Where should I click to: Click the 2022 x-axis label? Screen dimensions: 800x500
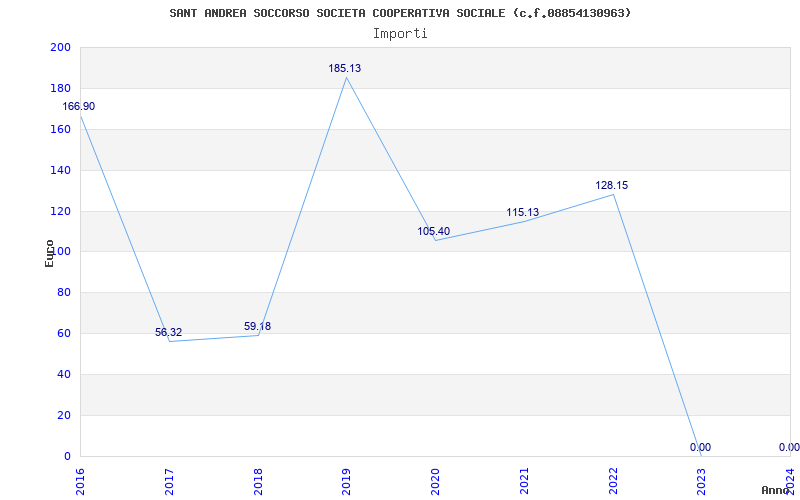(x=613, y=481)
